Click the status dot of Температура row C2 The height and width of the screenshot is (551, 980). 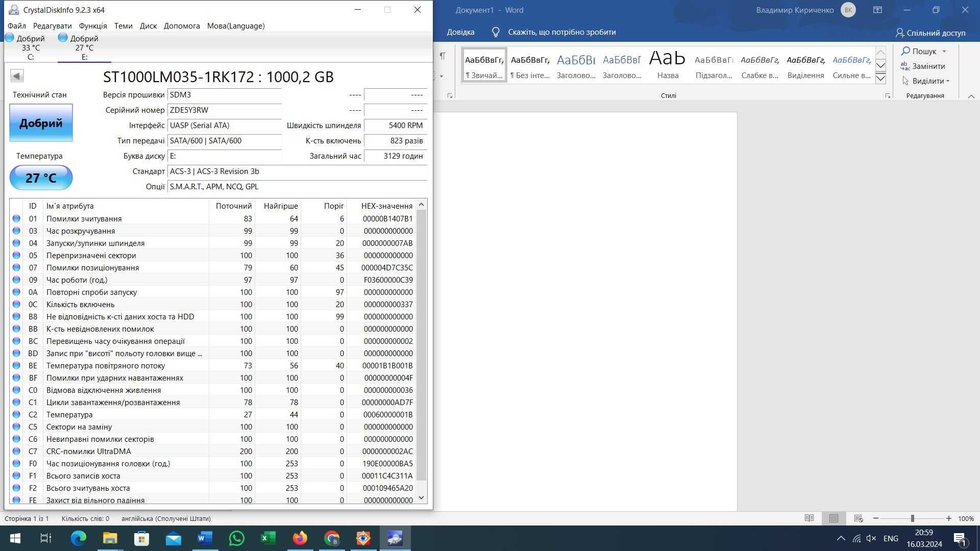[16, 414]
